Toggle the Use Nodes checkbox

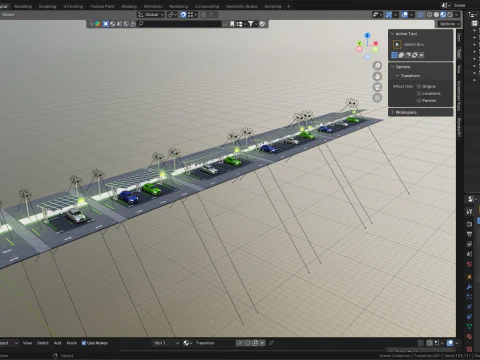tap(84, 343)
